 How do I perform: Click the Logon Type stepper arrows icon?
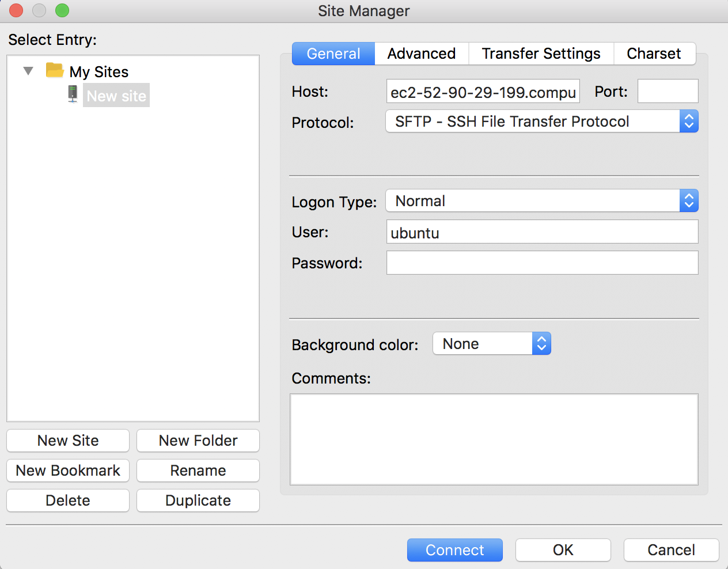coord(689,200)
